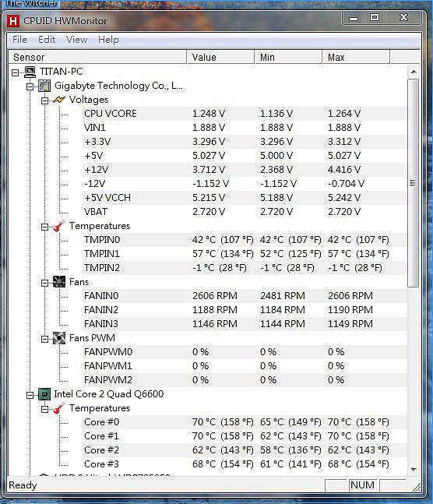The image size is (433, 504).
Task: Click the Q6600 Temperatures thermometer icon
Action: coord(59,408)
